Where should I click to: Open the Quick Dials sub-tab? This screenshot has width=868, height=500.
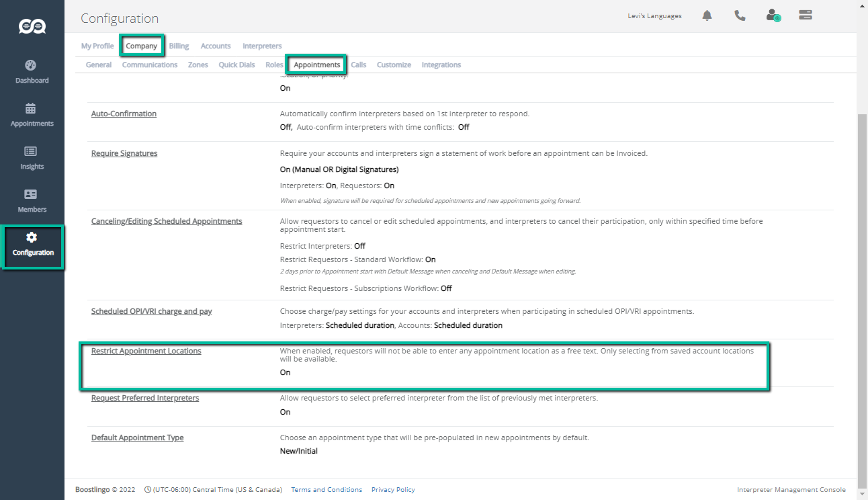[x=236, y=65]
